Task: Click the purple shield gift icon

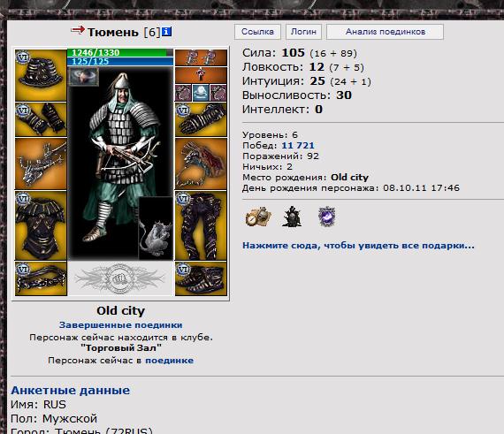Action: click(x=326, y=217)
